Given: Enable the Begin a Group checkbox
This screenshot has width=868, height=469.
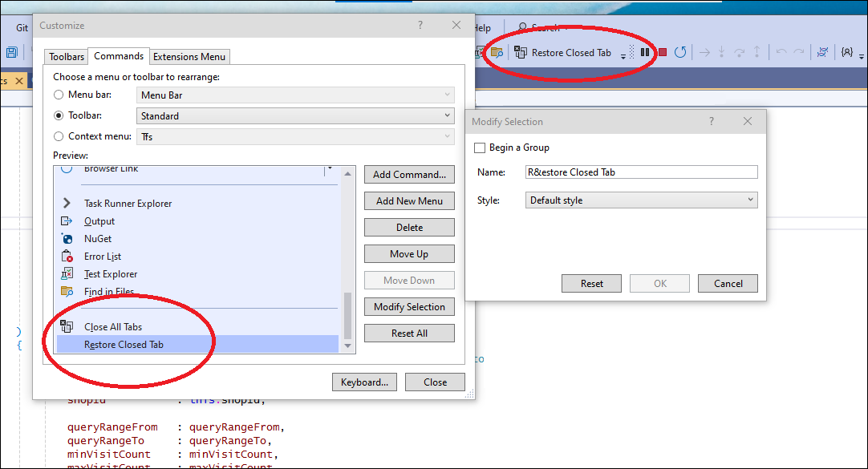Looking at the screenshot, I should 479,147.
